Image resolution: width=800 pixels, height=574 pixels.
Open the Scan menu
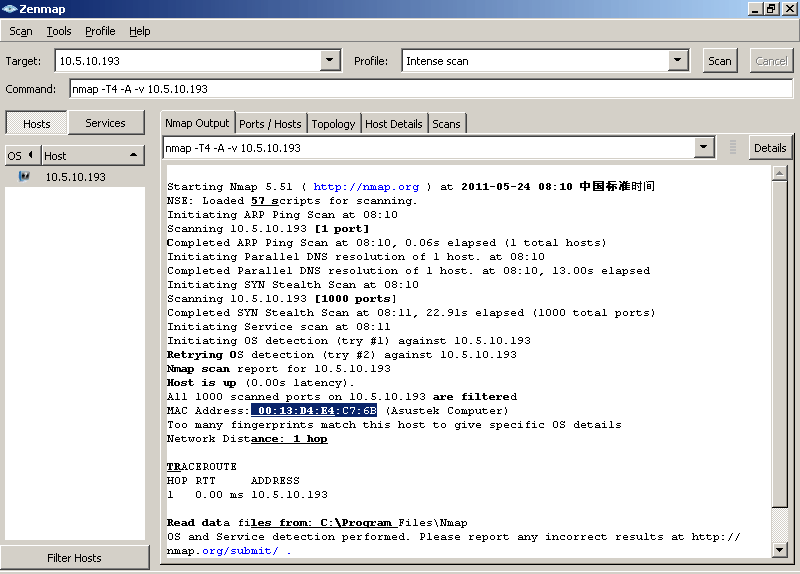click(x=21, y=31)
